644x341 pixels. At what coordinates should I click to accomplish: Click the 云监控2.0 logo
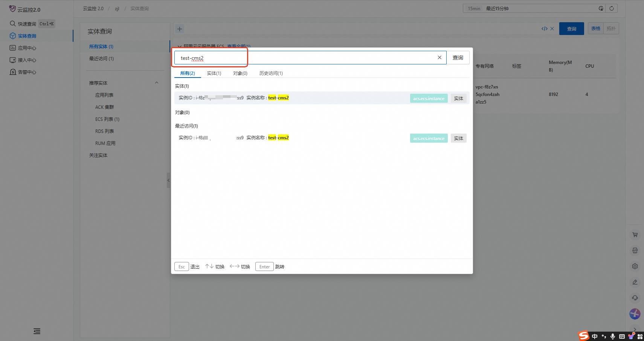point(25,9)
